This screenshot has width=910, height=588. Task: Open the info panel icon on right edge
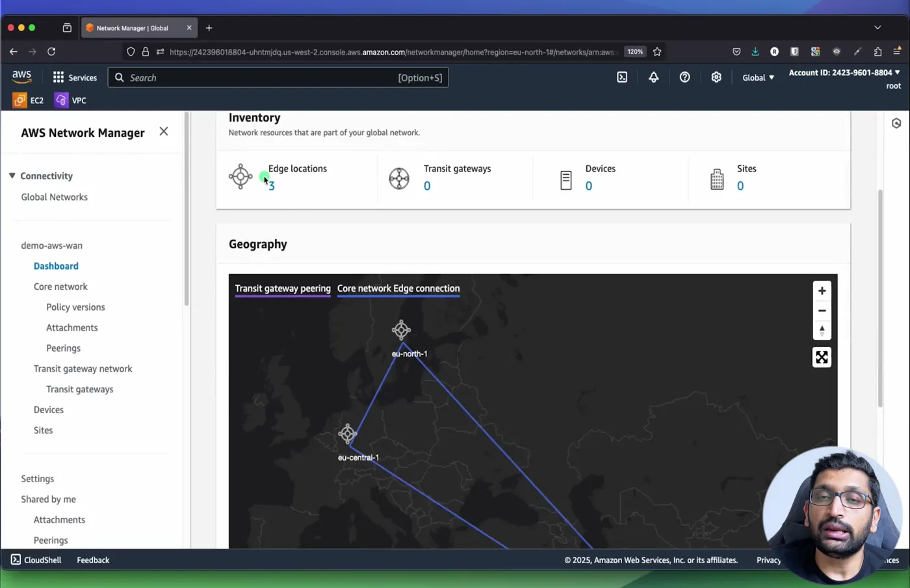(x=896, y=123)
